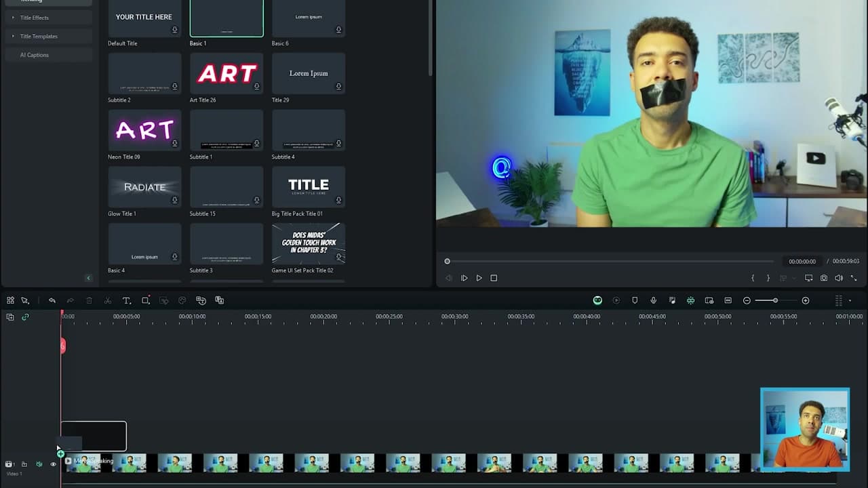Open the scene layout grid icon in timeline toolbar
Image resolution: width=868 pixels, height=488 pixels.
coord(10,300)
